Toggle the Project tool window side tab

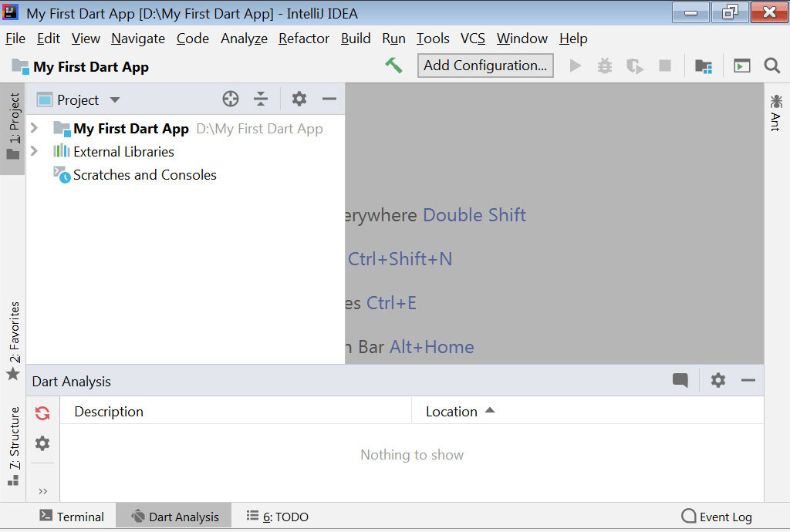tap(13, 127)
